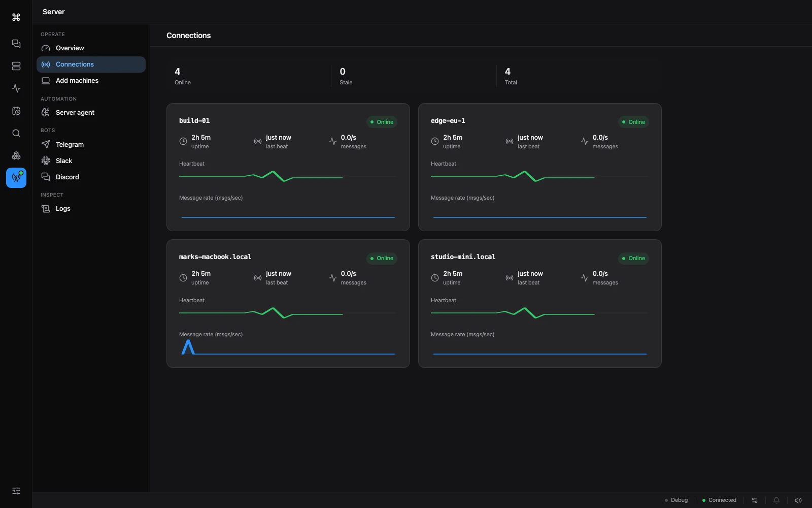Open the sliders settings icon at rail bottom

tap(16, 491)
